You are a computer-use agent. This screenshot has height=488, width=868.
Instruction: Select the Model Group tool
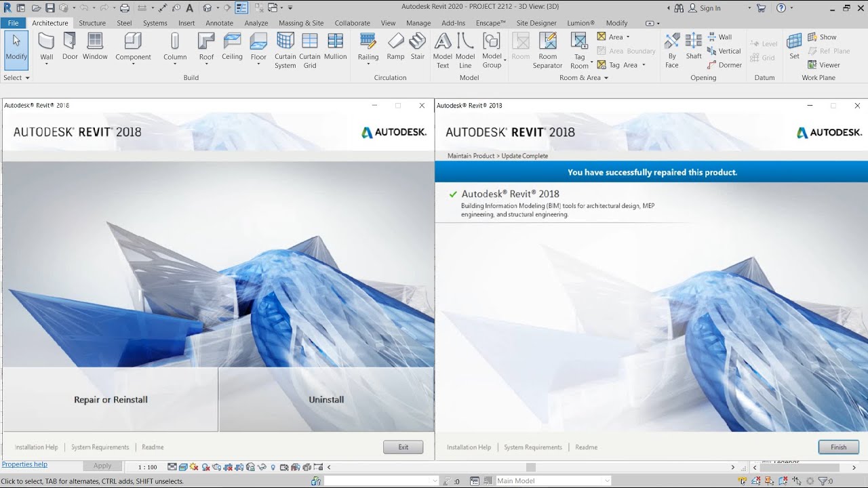[x=492, y=50]
